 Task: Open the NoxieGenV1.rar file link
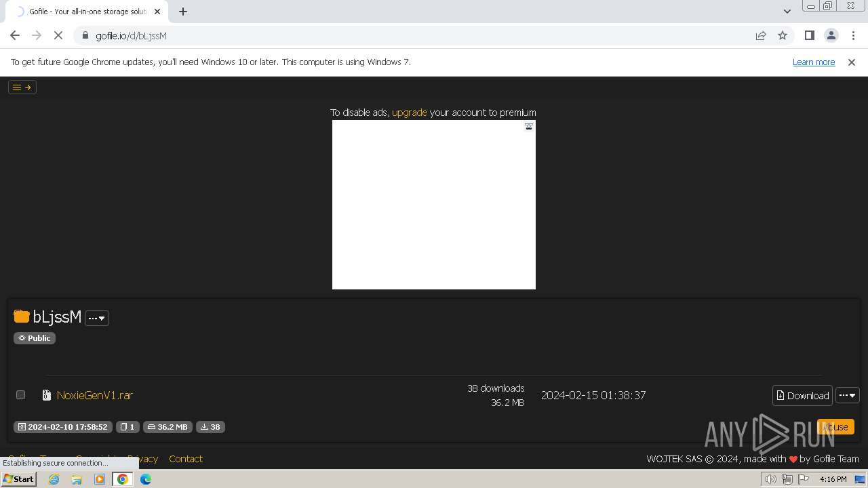point(95,395)
